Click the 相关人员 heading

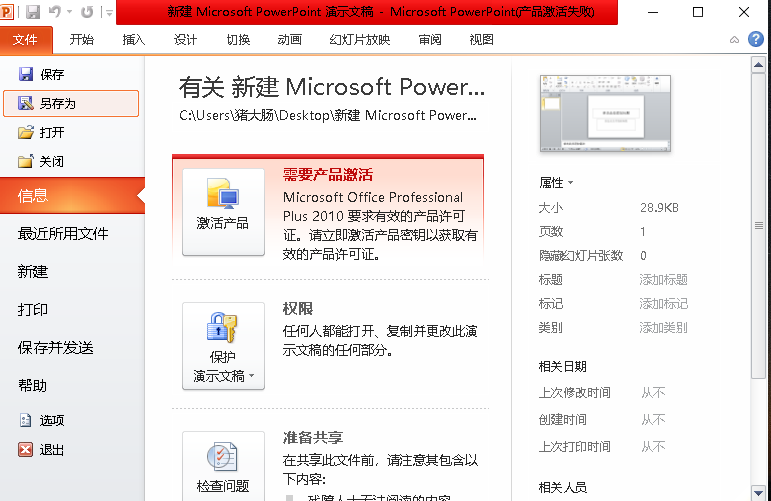coord(563,488)
